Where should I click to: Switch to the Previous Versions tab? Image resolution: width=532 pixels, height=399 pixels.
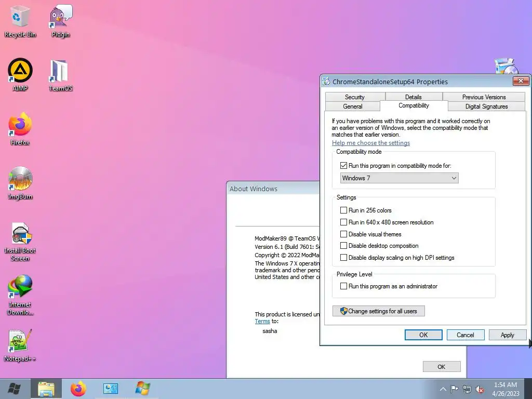(484, 97)
